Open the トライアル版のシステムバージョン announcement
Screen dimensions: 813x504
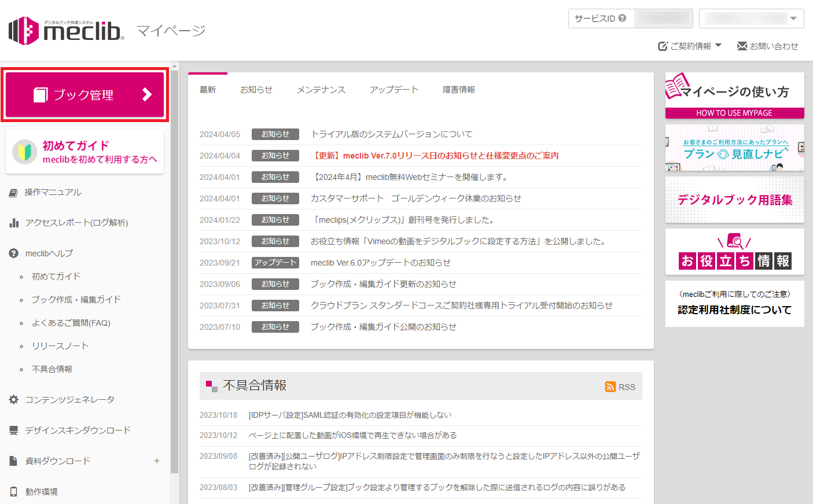pyautogui.click(x=389, y=134)
